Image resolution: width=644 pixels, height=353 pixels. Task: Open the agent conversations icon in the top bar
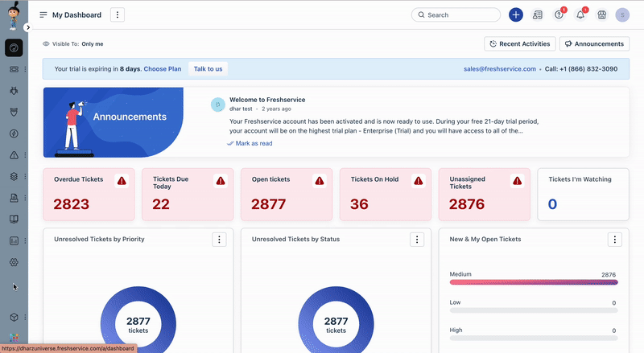pyautogui.click(x=537, y=14)
